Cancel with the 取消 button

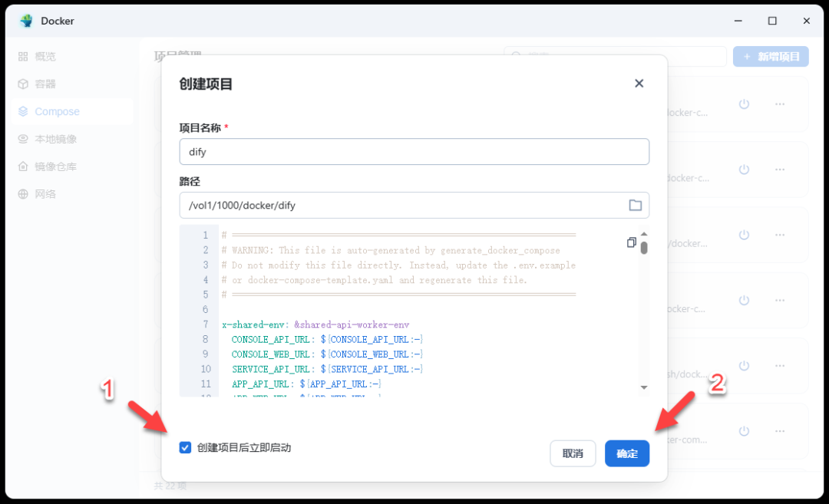point(573,453)
